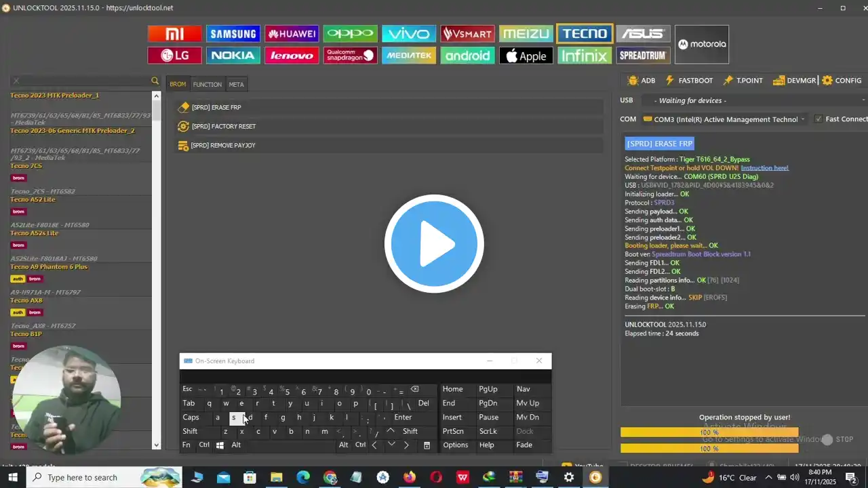
Task: Choose the ASUS brand logo
Action: pos(644,34)
